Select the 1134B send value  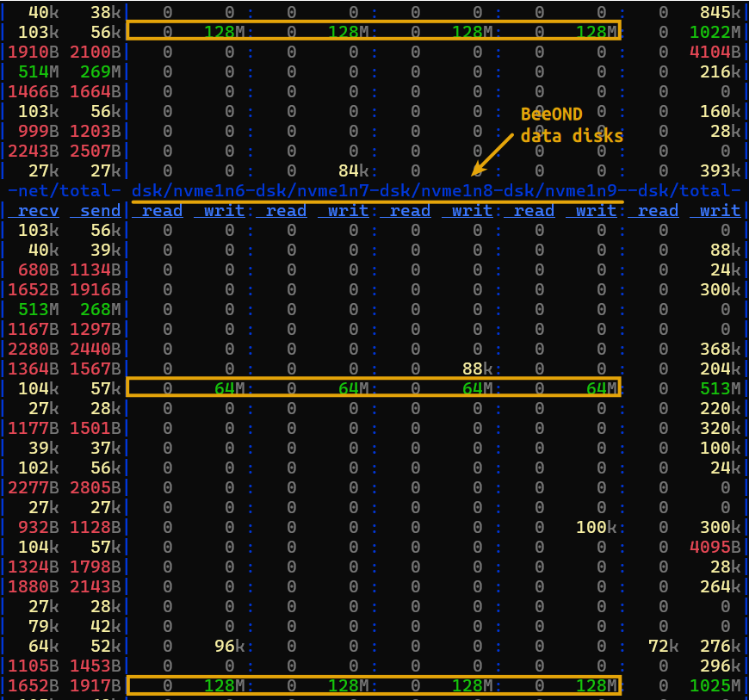(96, 270)
